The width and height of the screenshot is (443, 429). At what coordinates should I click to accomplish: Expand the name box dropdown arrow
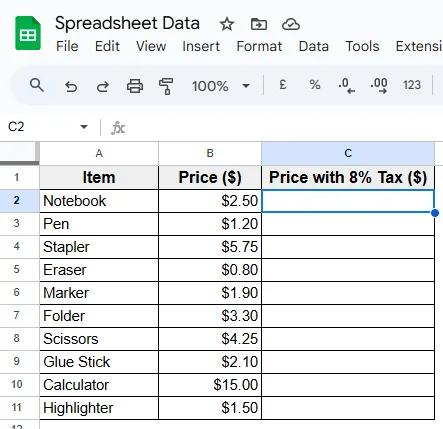[84, 127]
